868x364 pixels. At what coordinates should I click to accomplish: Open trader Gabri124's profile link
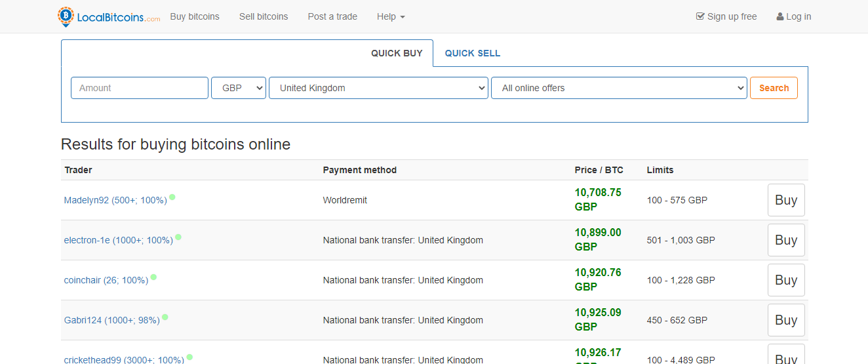(112, 320)
